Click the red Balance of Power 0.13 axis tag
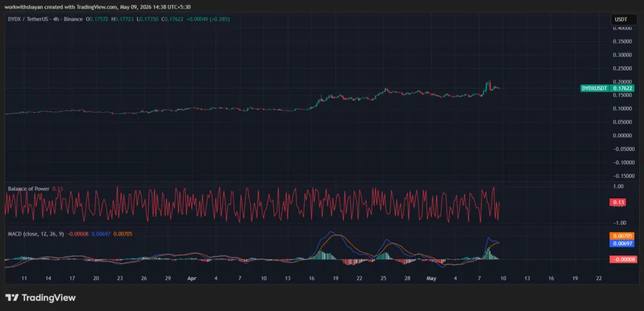This screenshot has height=311, width=644. pos(619,202)
